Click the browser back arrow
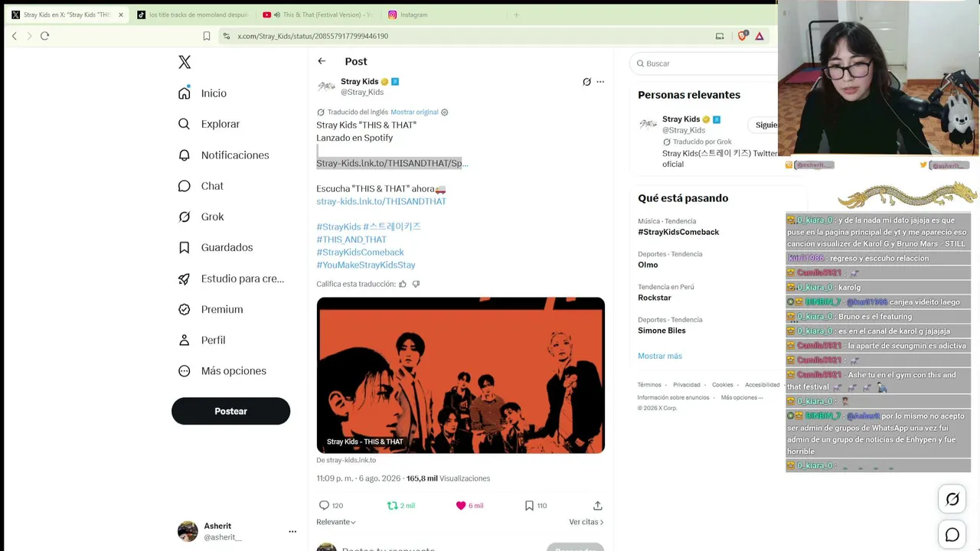 tap(15, 36)
